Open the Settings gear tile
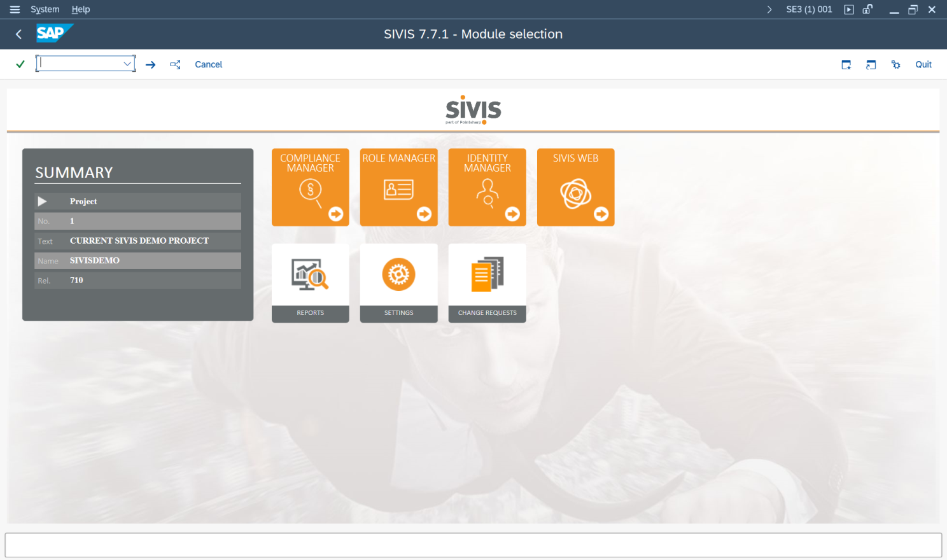Image resolution: width=947 pixels, height=560 pixels. click(x=398, y=283)
